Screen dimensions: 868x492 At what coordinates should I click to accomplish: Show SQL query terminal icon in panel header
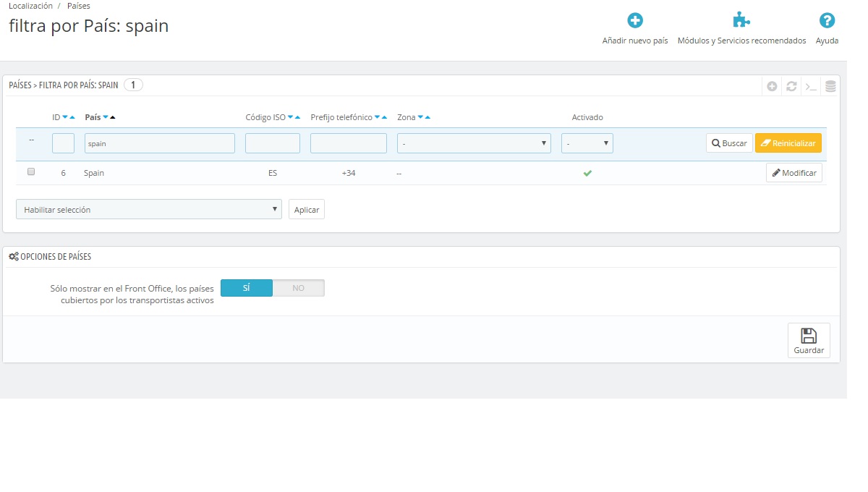(811, 86)
